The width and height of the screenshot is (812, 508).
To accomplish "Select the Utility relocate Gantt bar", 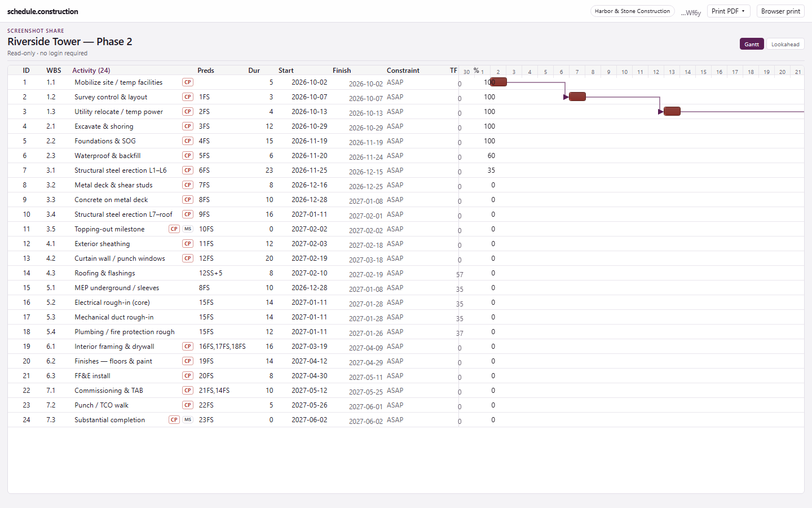I will pyautogui.click(x=672, y=111).
